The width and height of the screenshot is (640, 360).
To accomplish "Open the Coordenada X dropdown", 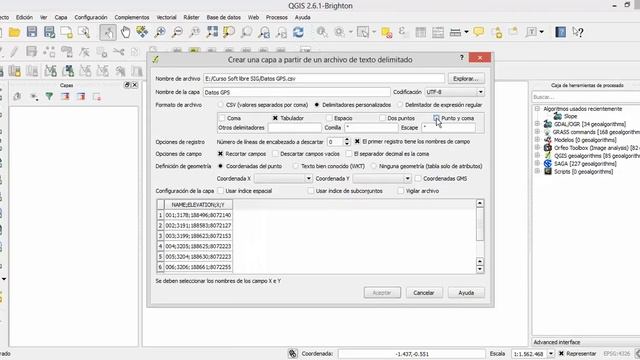I will (x=283, y=178).
